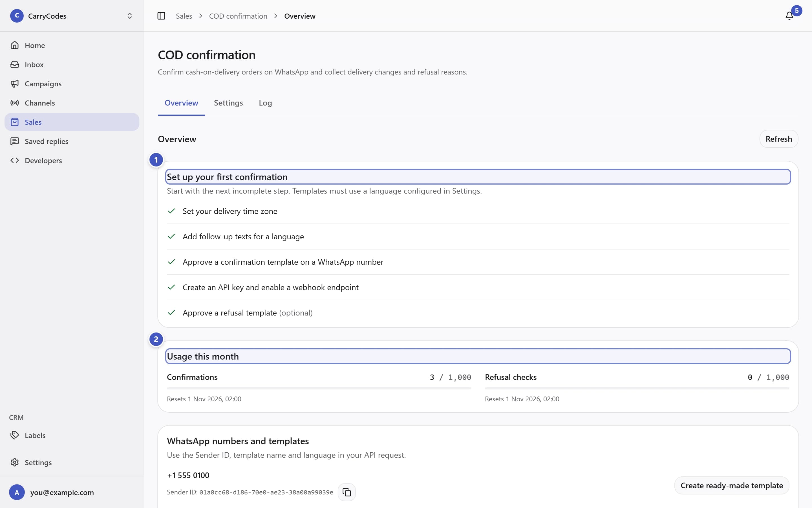The image size is (812, 508).
Task: Expand the CarryCodes workspace switcher
Action: tap(129, 16)
